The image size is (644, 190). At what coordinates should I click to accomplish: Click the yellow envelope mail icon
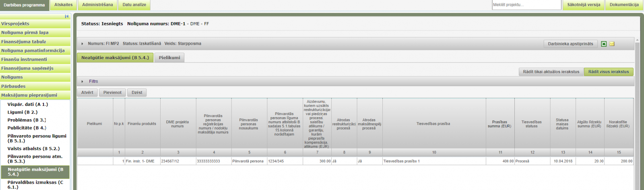click(612, 44)
